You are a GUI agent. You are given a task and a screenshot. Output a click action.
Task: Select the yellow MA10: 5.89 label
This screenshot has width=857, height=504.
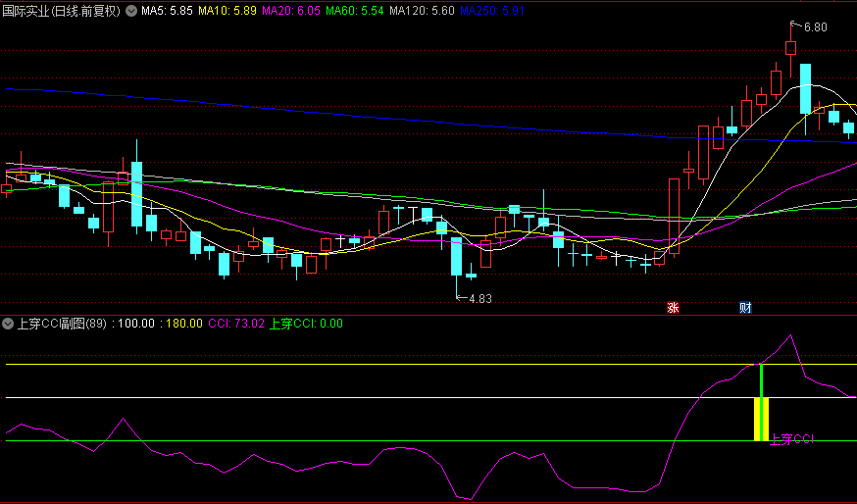(x=227, y=11)
